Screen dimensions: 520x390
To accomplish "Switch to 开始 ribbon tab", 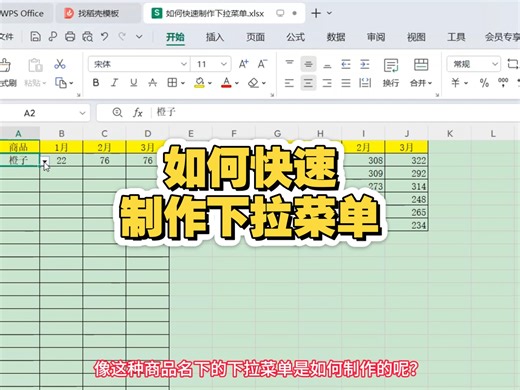I will (x=175, y=37).
